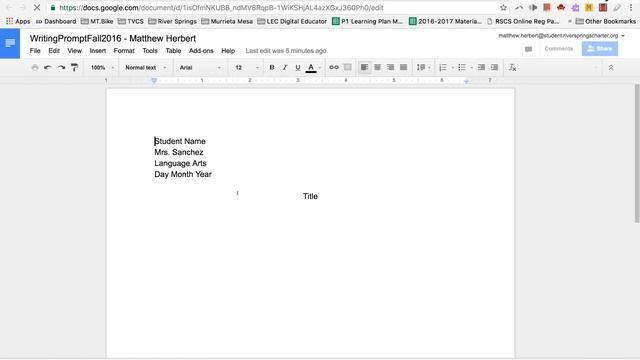Align text right
640x360 pixels.
pyautogui.click(x=391, y=68)
